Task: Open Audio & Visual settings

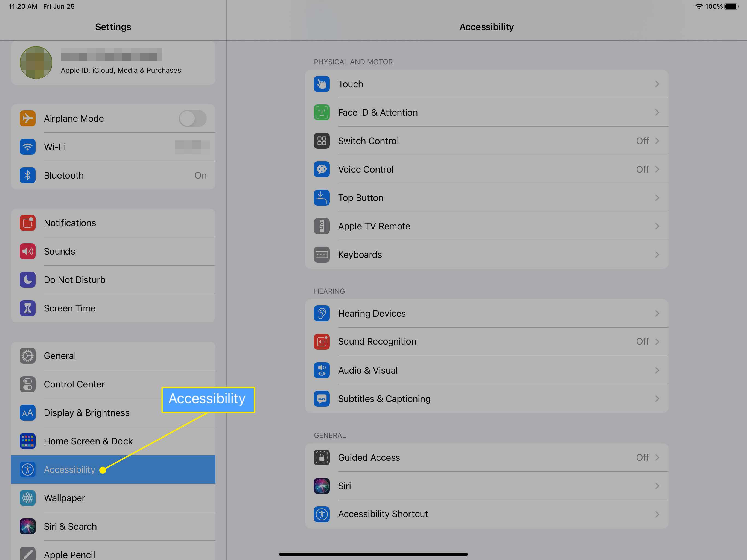Action: point(486,370)
